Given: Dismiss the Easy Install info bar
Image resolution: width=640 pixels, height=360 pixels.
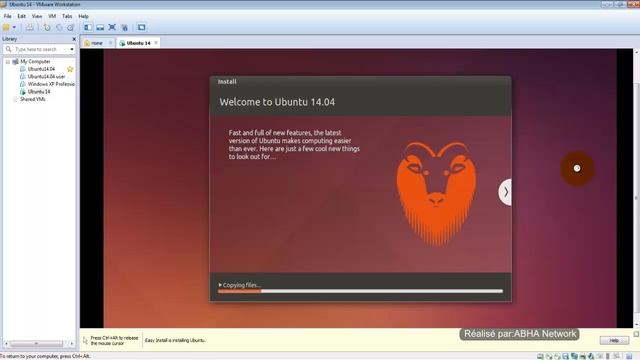Looking at the screenshot, I should (x=636, y=334).
